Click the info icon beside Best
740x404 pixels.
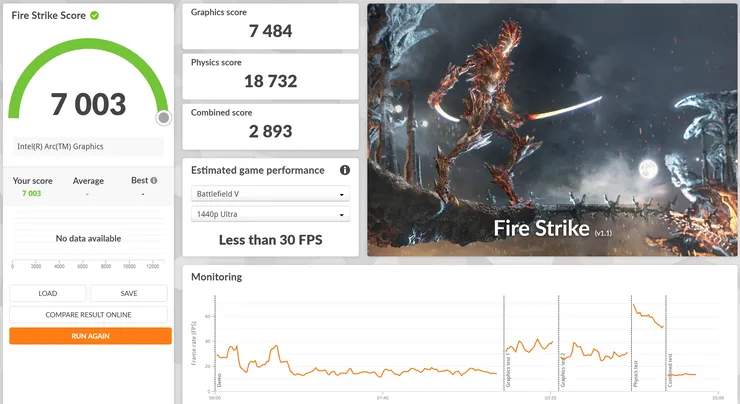click(x=154, y=180)
